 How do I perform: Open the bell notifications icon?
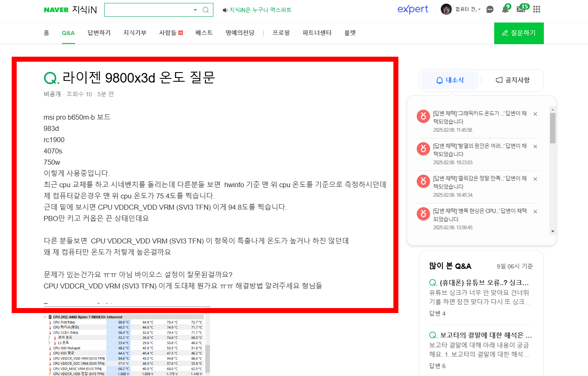pyautogui.click(x=505, y=9)
